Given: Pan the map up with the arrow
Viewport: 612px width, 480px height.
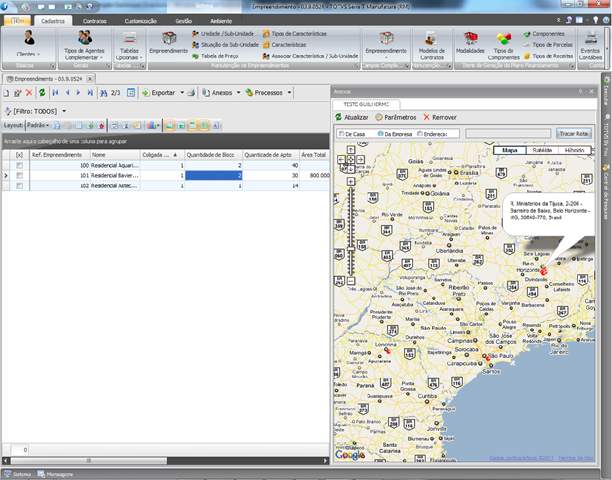Looking at the screenshot, I should [350, 149].
